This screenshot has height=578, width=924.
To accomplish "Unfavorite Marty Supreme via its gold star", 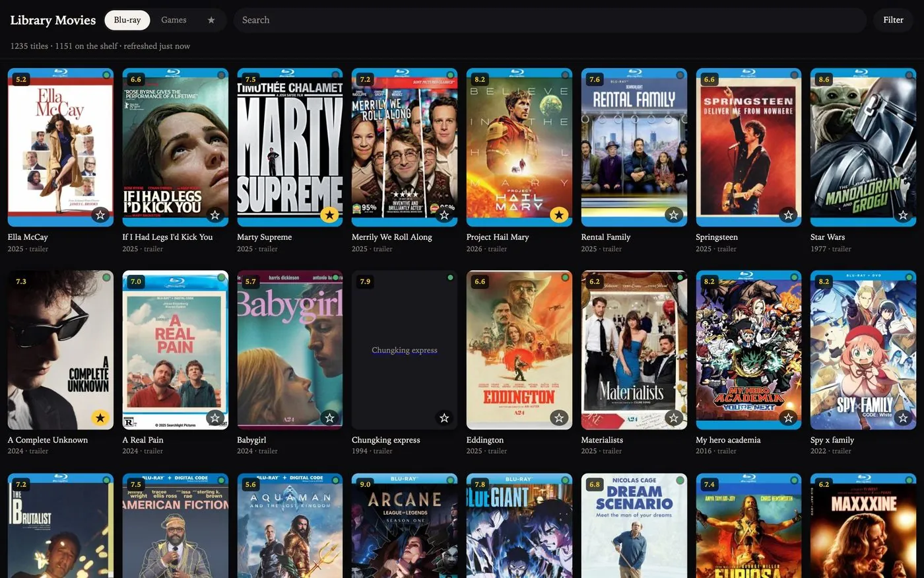I will click(x=329, y=215).
